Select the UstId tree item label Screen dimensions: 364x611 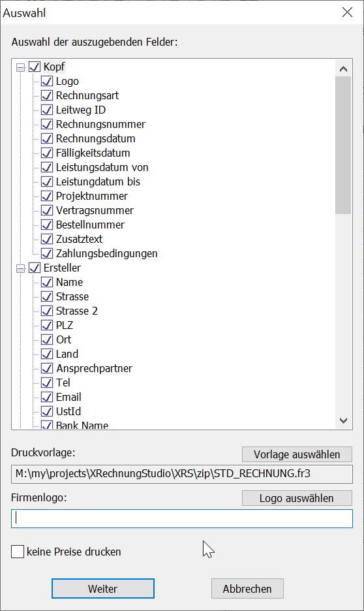[x=68, y=411]
